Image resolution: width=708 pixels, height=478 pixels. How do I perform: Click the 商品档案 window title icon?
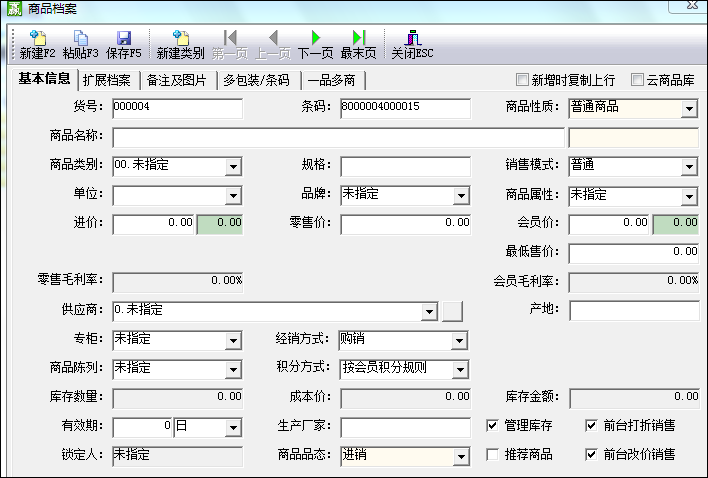[14, 8]
